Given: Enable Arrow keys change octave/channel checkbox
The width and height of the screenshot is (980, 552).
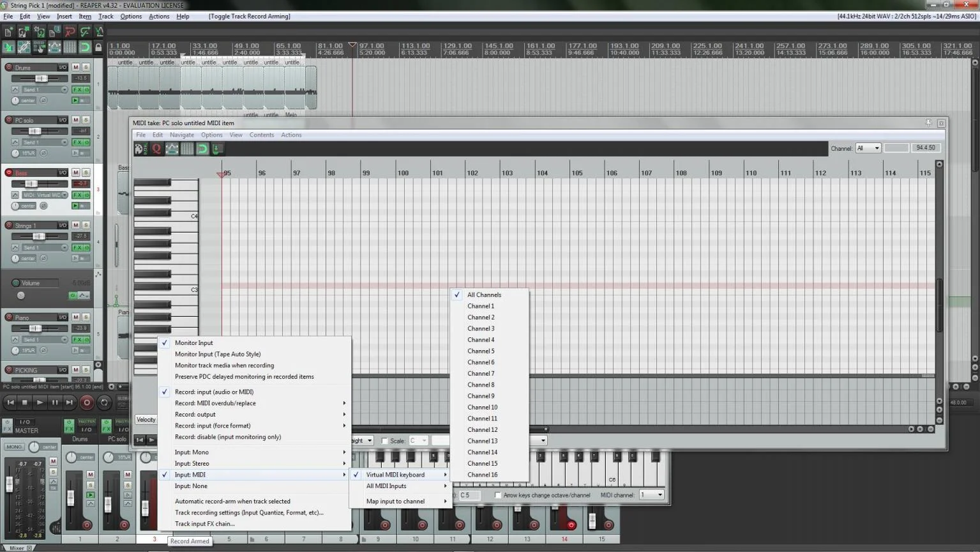Looking at the screenshot, I should 498,495.
